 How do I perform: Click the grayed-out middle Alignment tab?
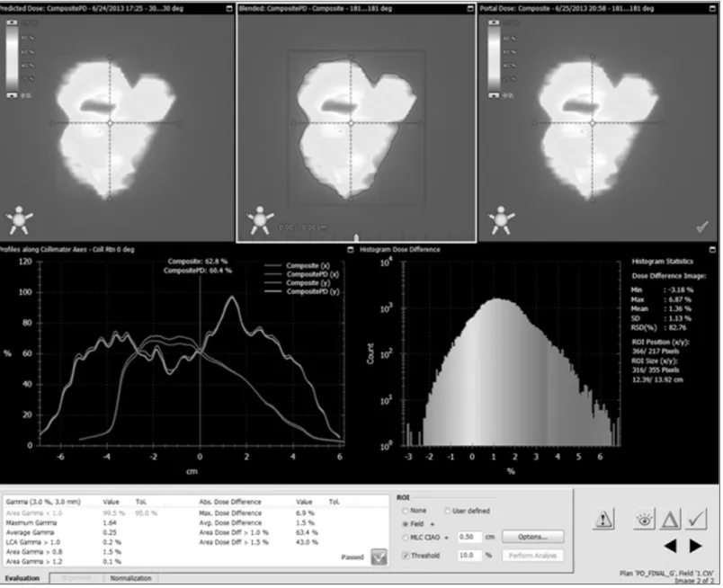[x=76, y=578]
